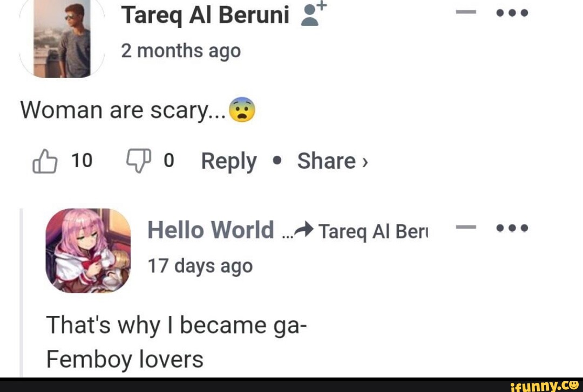Expand Share options chevron

pyautogui.click(x=366, y=162)
